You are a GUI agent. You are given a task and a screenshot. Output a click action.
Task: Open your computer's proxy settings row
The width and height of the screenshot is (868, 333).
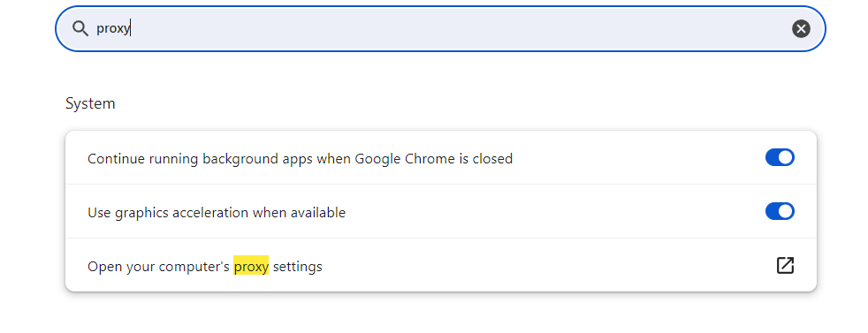point(441,266)
